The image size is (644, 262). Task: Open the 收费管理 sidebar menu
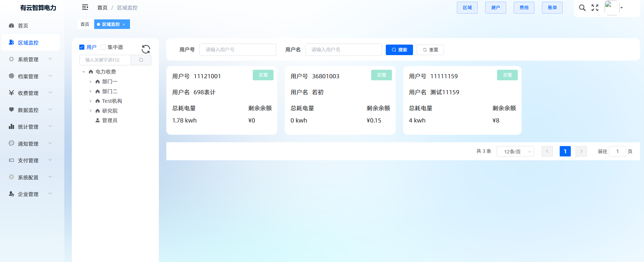(x=31, y=93)
